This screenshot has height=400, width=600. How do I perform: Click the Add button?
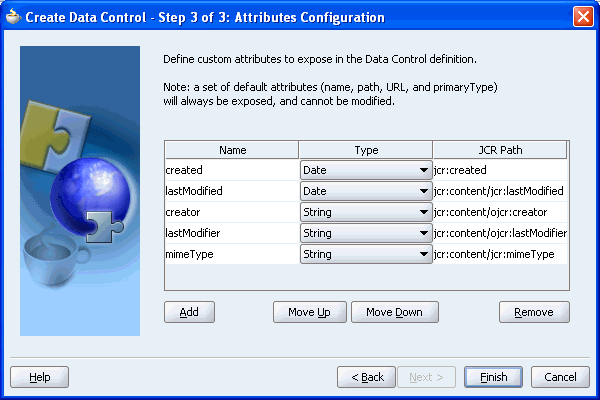click(x=189, y=312)
